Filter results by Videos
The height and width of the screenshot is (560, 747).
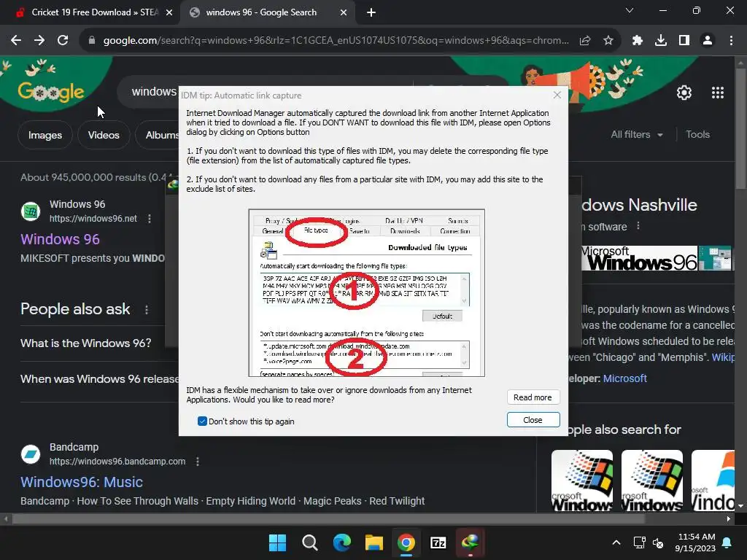tap(104, 135)
